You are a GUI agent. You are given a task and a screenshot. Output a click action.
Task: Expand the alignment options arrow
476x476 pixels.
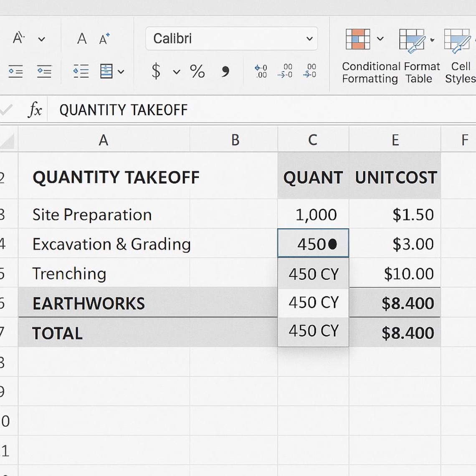tap(121, 72)
